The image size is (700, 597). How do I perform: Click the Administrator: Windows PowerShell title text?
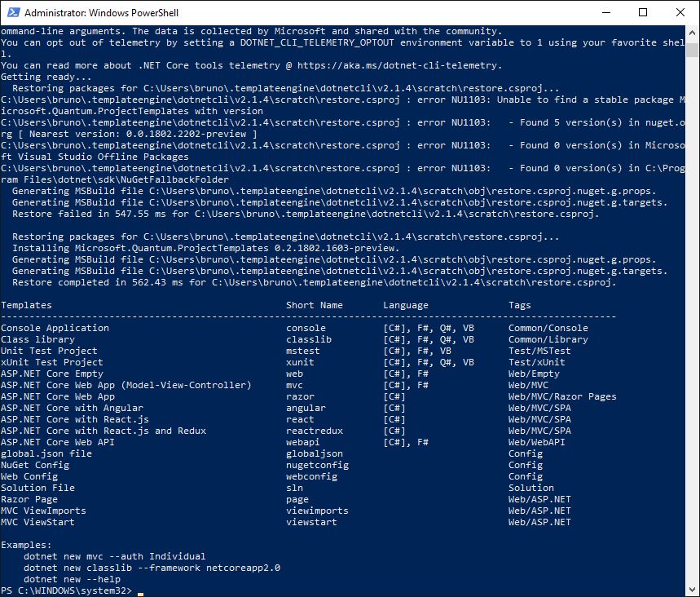coord(102,13)
